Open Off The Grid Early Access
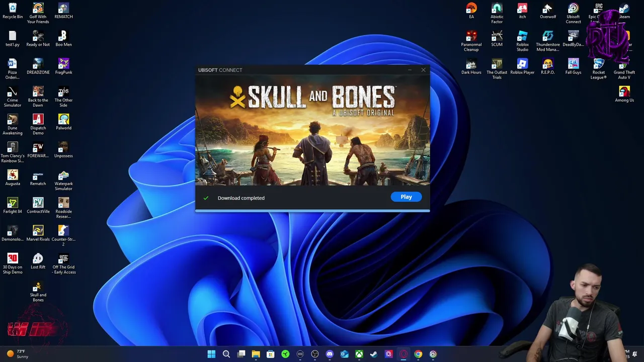Viewport: 644px width, 362px height. (x=63, y=264)
